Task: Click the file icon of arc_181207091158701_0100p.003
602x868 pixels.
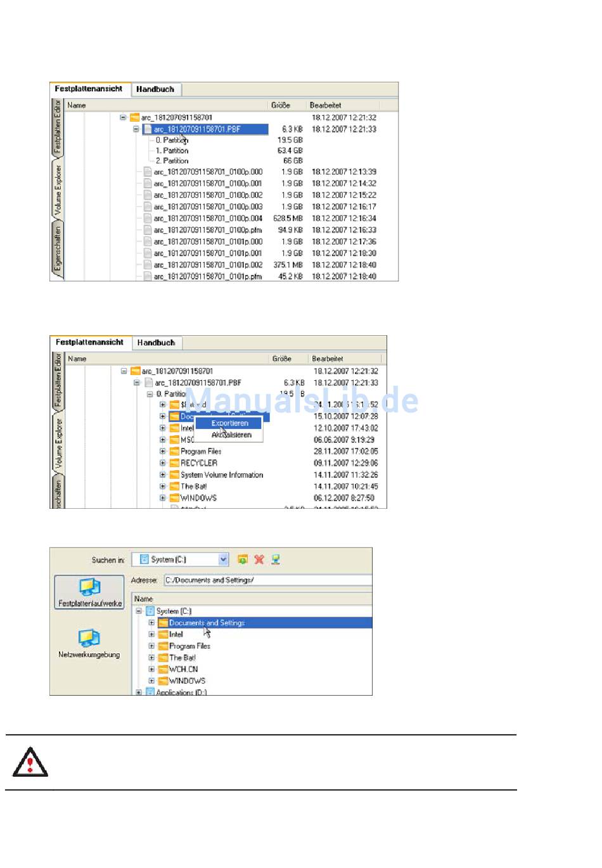Action: (x=148, y=207)
